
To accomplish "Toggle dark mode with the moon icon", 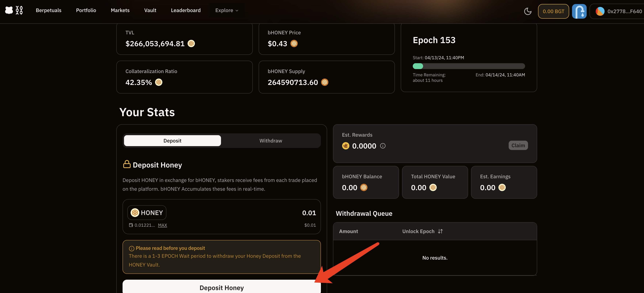I will 527,11.
